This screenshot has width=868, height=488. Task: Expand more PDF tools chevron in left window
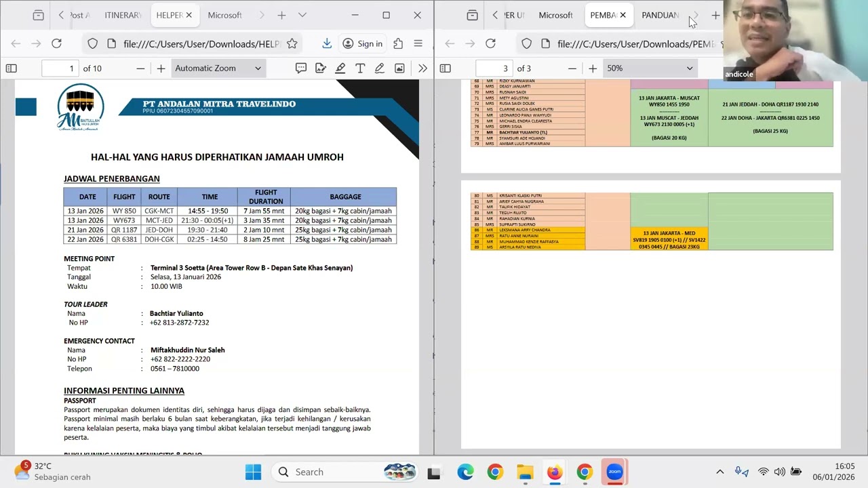click(x=422, y=68)
